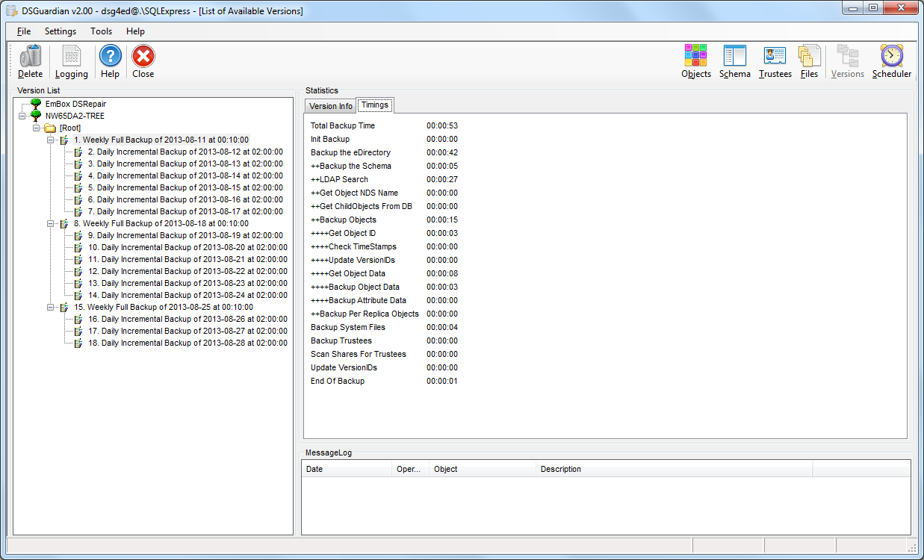
Task: Sort MessageLog by Date column header
Action: click(x=347, y=469)
